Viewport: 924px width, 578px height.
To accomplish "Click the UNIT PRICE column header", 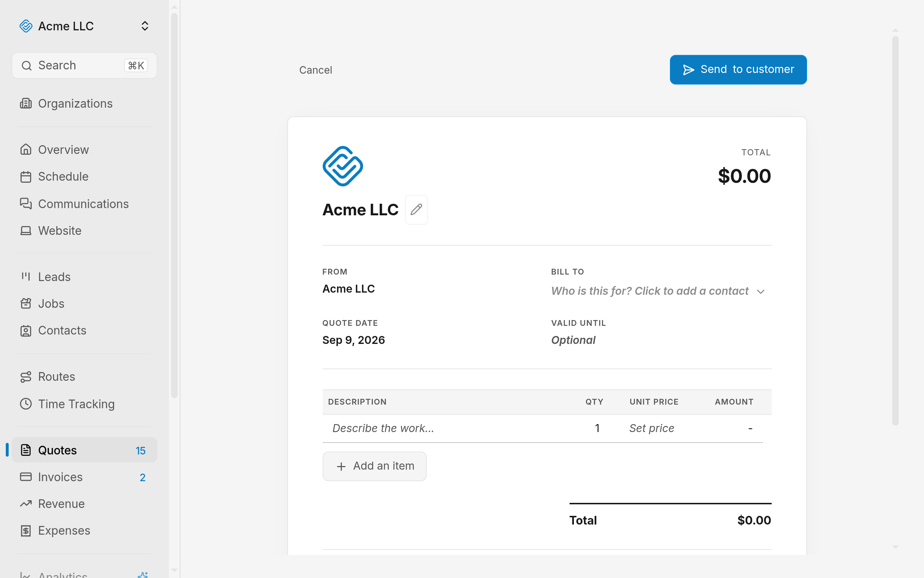I will (654, 402).
